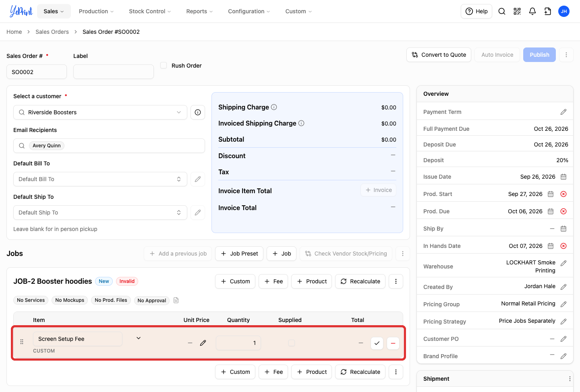Edit the Warehouse pencil icon
580x392 pixels.
(563, 263)
